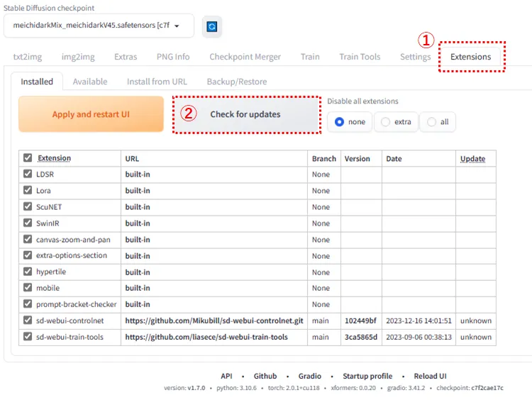Image resolution: width=532 pixels, height=400 pixels.
Task: Select the 'all' disable extensions option
Action: (x=438, y=122)
